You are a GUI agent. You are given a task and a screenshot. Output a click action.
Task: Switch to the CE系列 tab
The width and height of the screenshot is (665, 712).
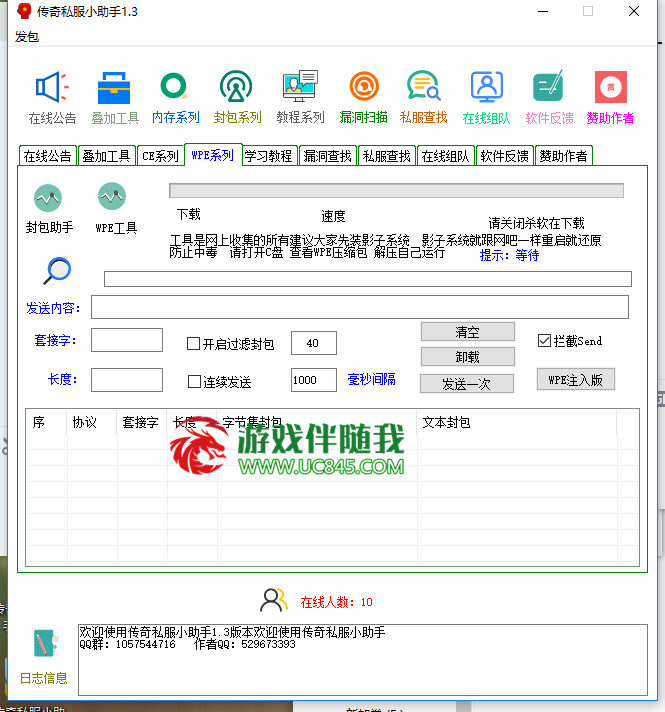pyautogui.click(x=160, y=156)
